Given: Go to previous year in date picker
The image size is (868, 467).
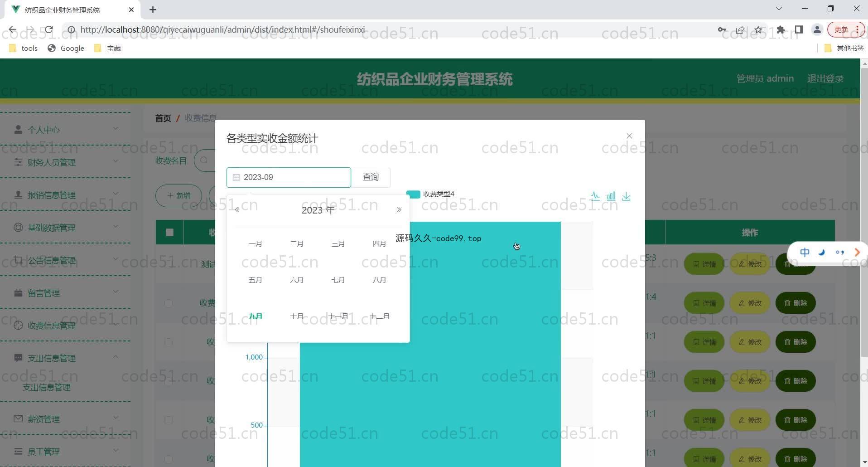Looking at the screenshot, I should pyautogui.click(x=237, y=210).
